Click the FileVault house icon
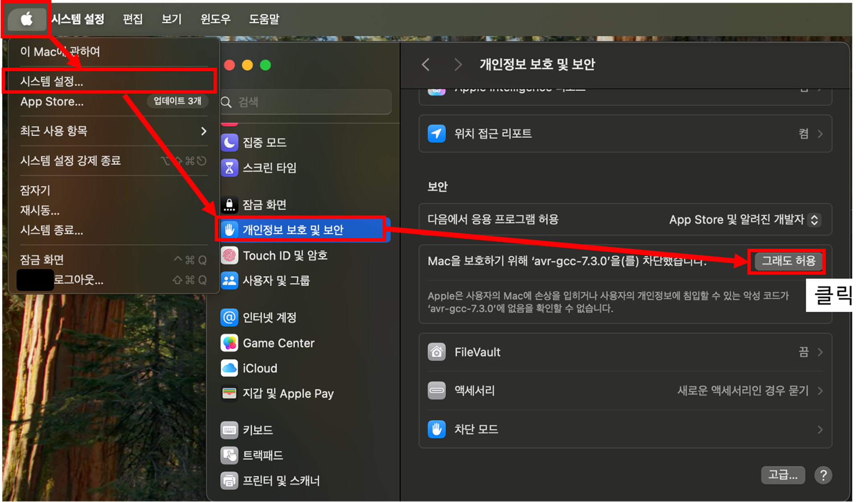 pos(437,352)
